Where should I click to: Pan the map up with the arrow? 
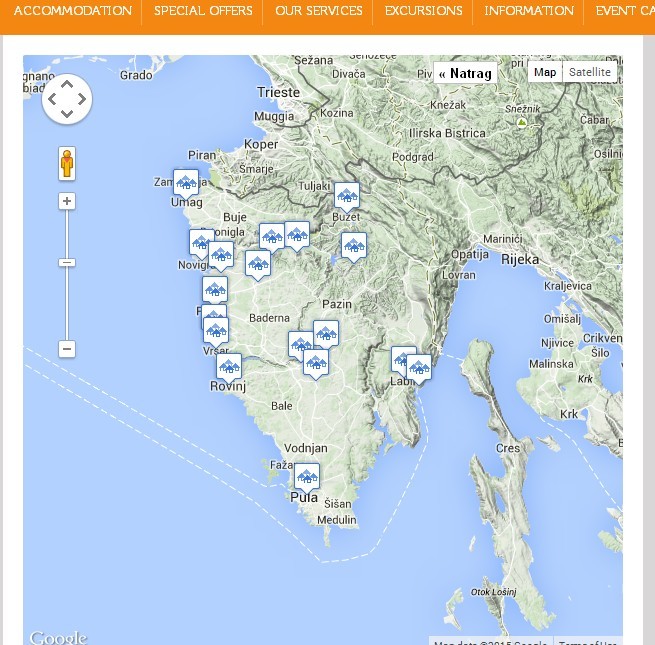(x=67, y=84)
